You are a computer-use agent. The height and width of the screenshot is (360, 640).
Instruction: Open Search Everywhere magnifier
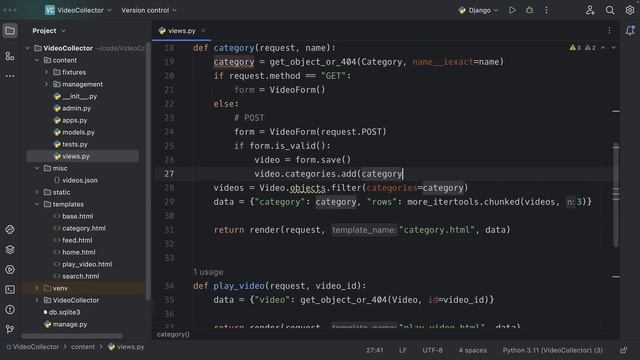click(x=610, y=10)
